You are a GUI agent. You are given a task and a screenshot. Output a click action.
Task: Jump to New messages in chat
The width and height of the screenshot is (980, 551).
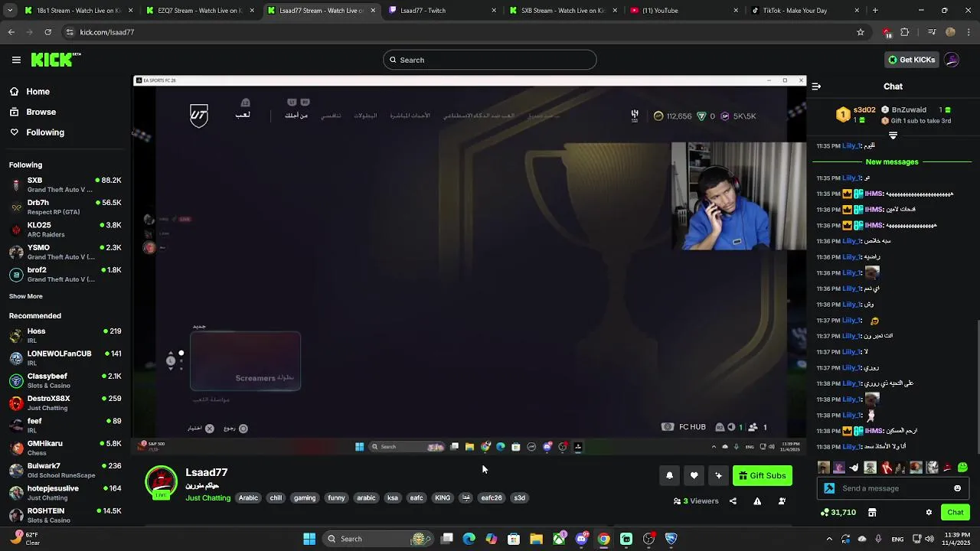pyautogui.click(x=892, y=162)
